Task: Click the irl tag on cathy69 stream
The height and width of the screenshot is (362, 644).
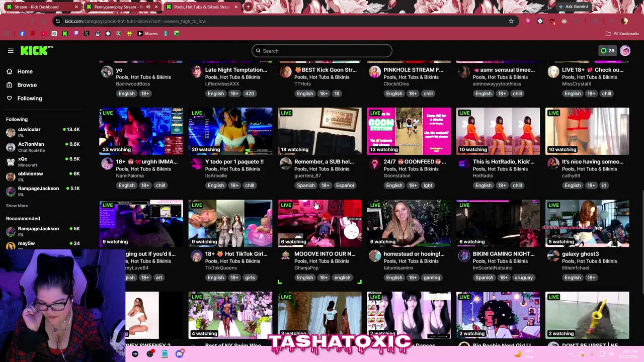Action: [x=604, y=186]
